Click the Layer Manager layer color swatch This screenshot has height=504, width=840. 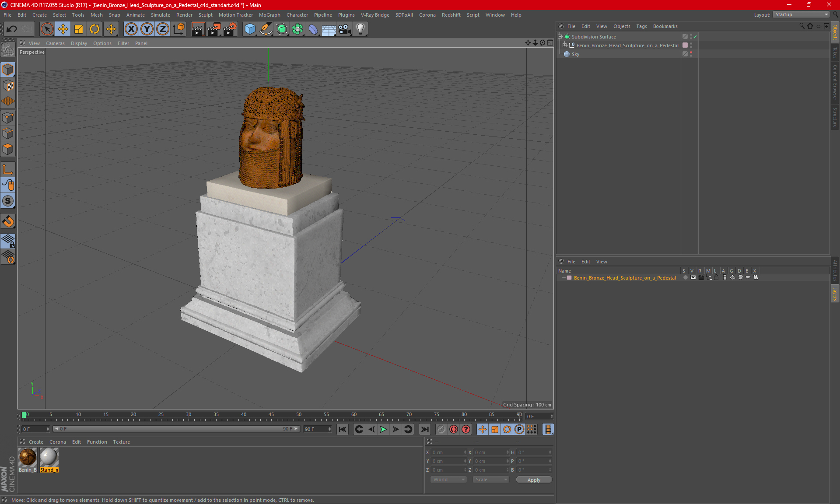coord(569,278)
